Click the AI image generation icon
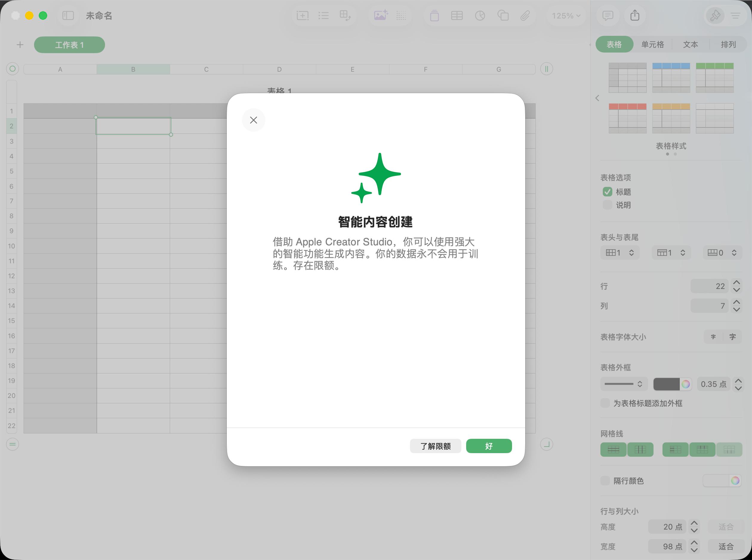752x560 pixels. coord(381,16)
